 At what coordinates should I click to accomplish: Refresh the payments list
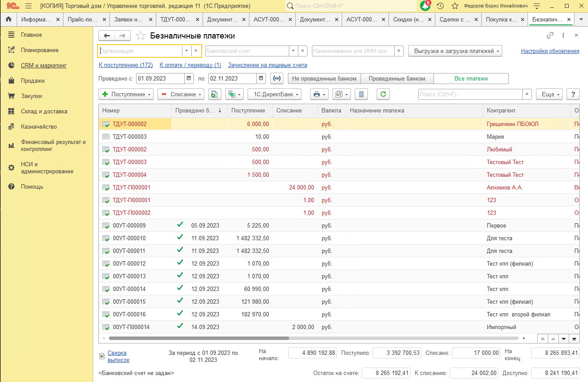[383, 94]
